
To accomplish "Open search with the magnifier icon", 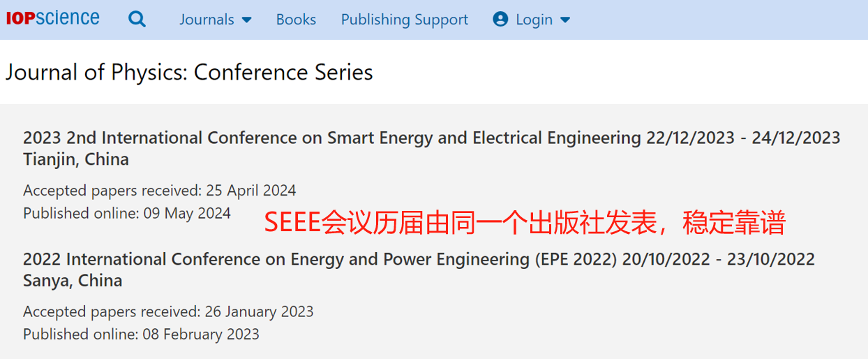I will tap(137, 20).
